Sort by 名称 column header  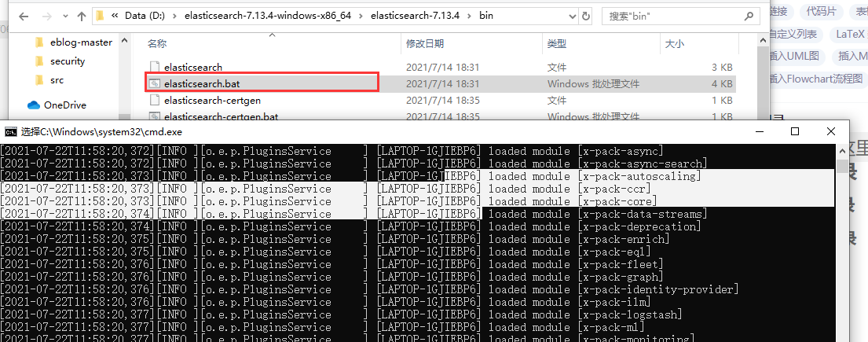coord(157,44)
